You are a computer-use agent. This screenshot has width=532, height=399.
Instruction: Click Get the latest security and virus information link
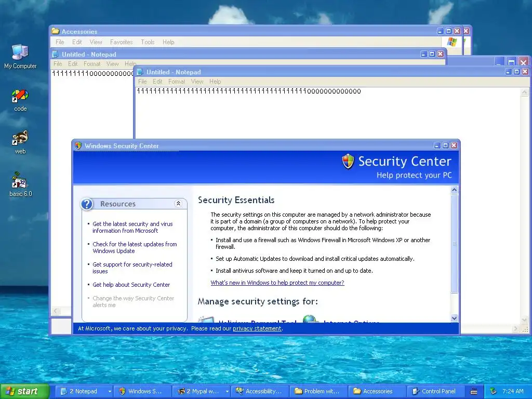coord(132,228)
